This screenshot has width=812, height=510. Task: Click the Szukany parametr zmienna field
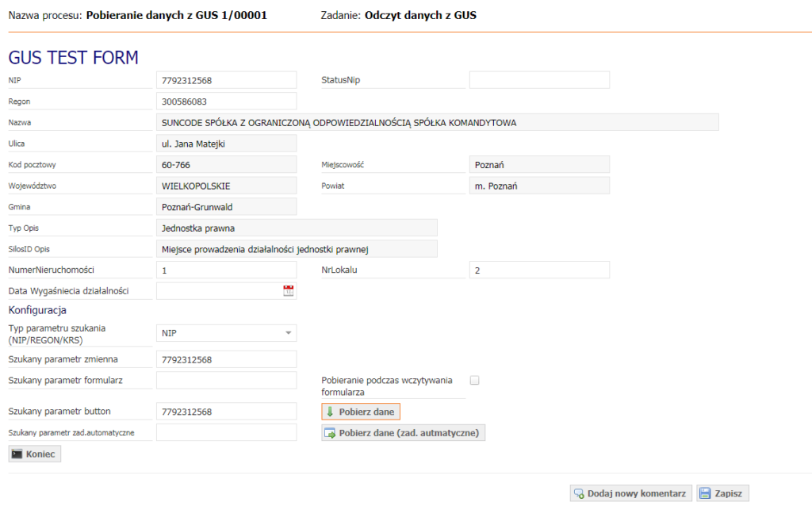pos(226,359)
